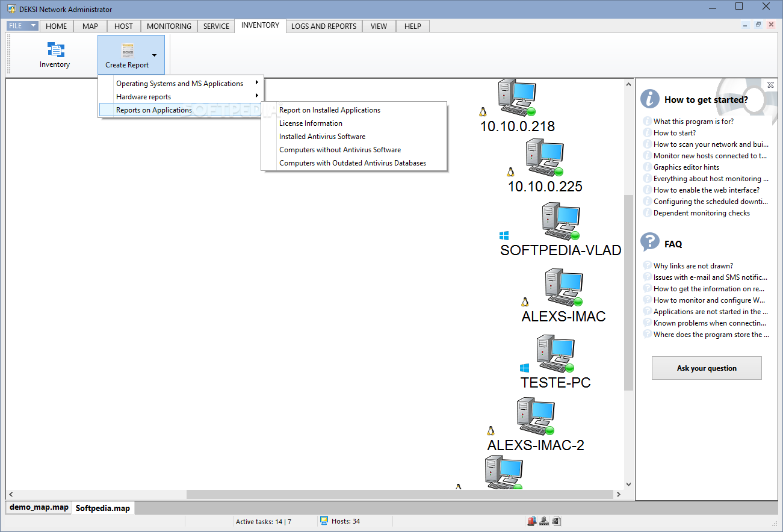The height and width of the screenshot is (532, 783).
Task: Open How to start help link
Action: click(x=675, y=133)
